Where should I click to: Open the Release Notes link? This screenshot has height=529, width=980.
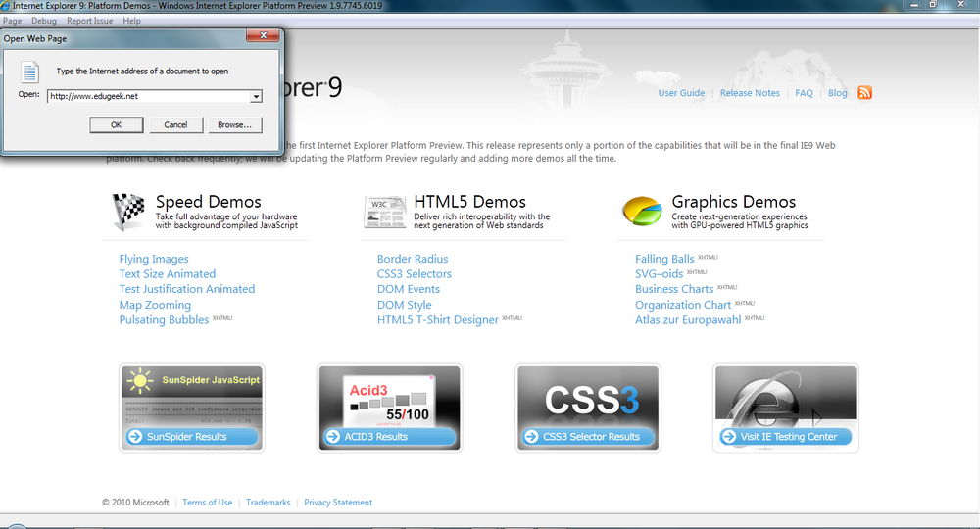click(x=750, y=93)
